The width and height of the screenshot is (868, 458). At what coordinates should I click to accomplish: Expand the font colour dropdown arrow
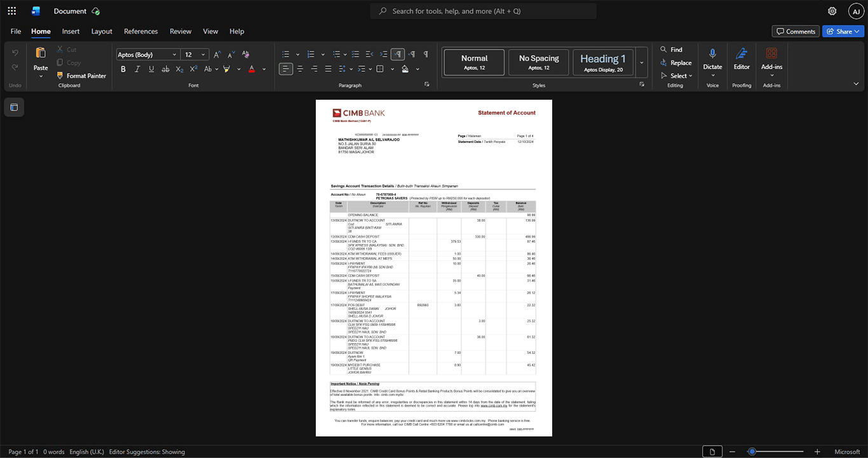(264, 69)
